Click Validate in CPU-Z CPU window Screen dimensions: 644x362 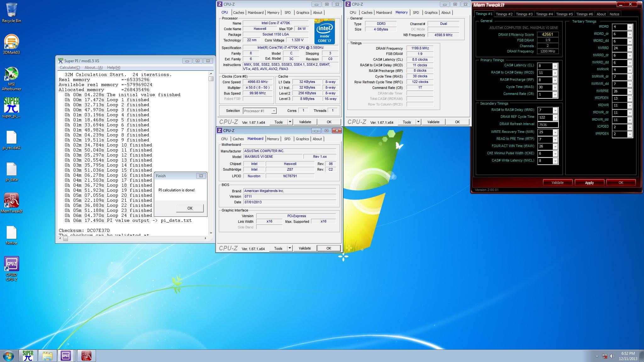pos(305,122)
